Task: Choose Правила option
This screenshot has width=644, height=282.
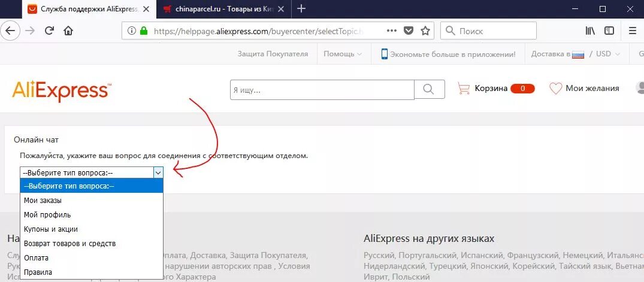Action: [x=92, y=272]
